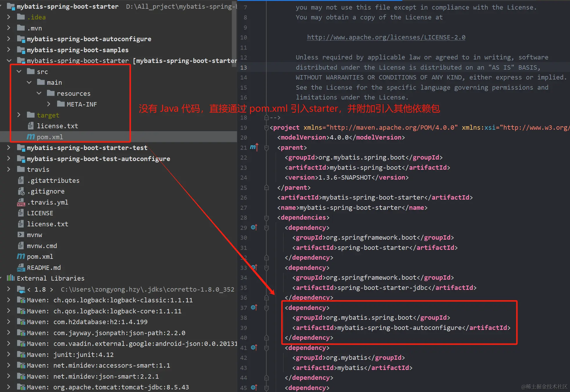
Task: Open the root pom.xml file
Action: pyautogui.click(x=40, y=256)
